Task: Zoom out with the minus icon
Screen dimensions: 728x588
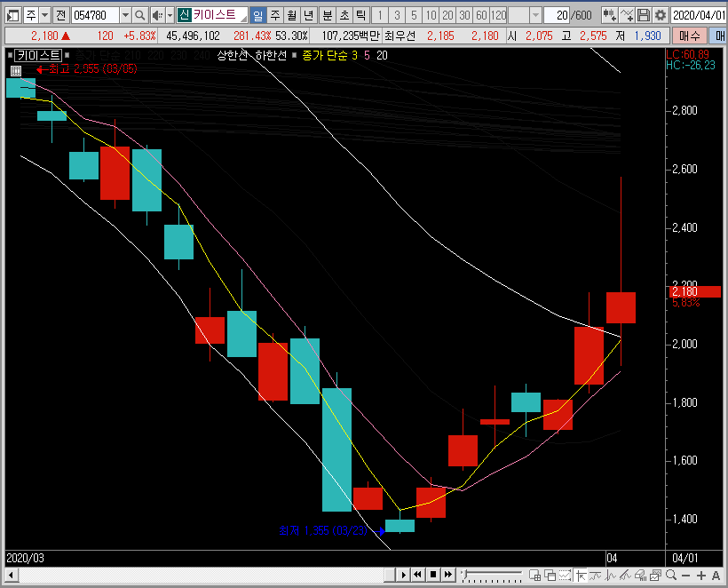Action: tap(685, 576)
